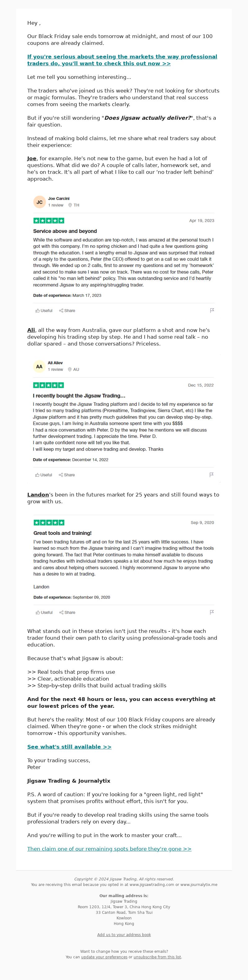
Task: Click 'See what's still available >>' link
Action: [x=69, y=747]
